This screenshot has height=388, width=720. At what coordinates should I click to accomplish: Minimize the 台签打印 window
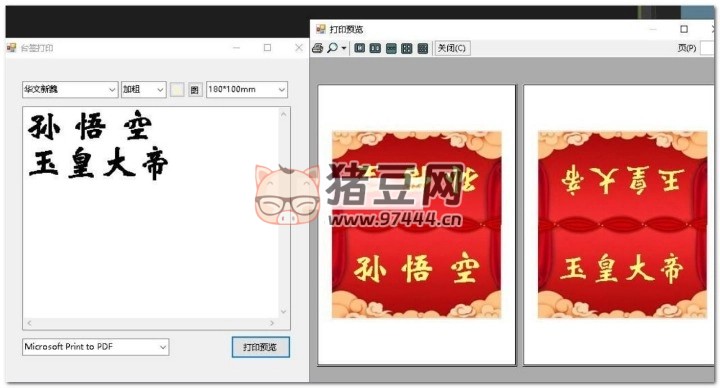pyautogui.click(x=236, y=47)
